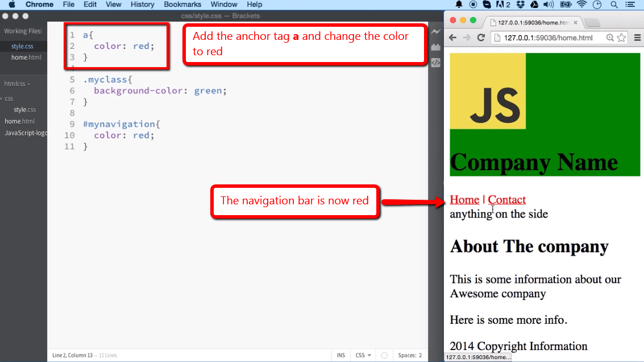
Task: Open Spotlight search from the menu bar
Action: (x=614, y=5)
